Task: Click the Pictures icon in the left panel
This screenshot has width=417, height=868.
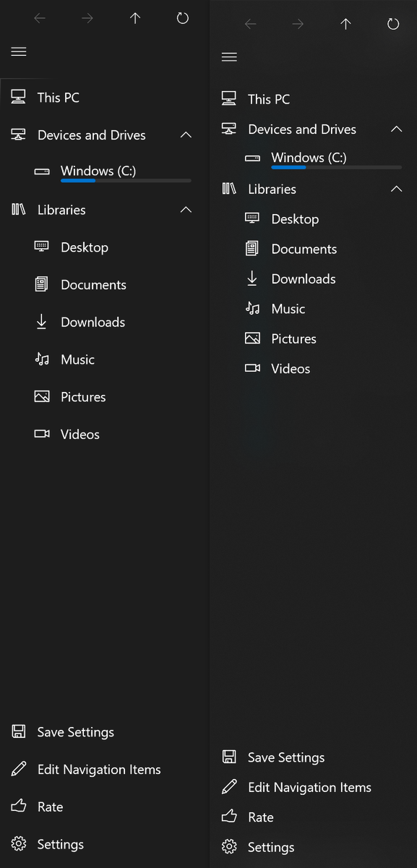Action: click(42, 396)
